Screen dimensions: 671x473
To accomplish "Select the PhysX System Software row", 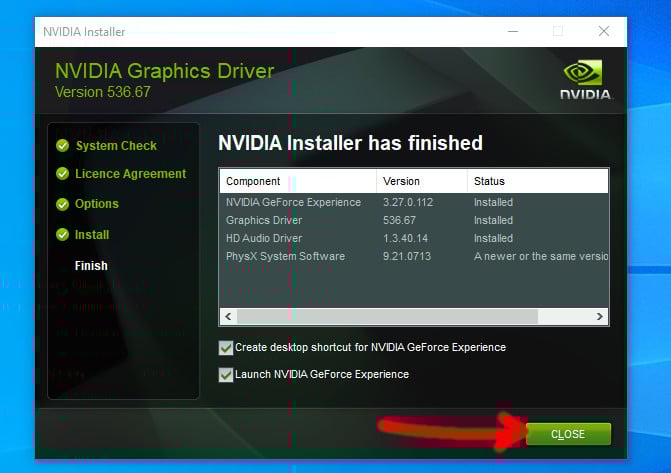I will tap(414, 256).
